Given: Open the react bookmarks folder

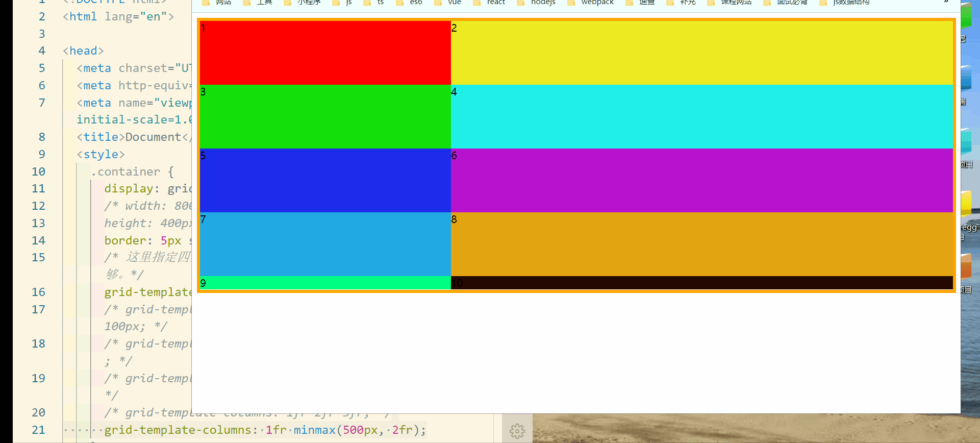Looking at the screenshot, I should pos(490,2).
